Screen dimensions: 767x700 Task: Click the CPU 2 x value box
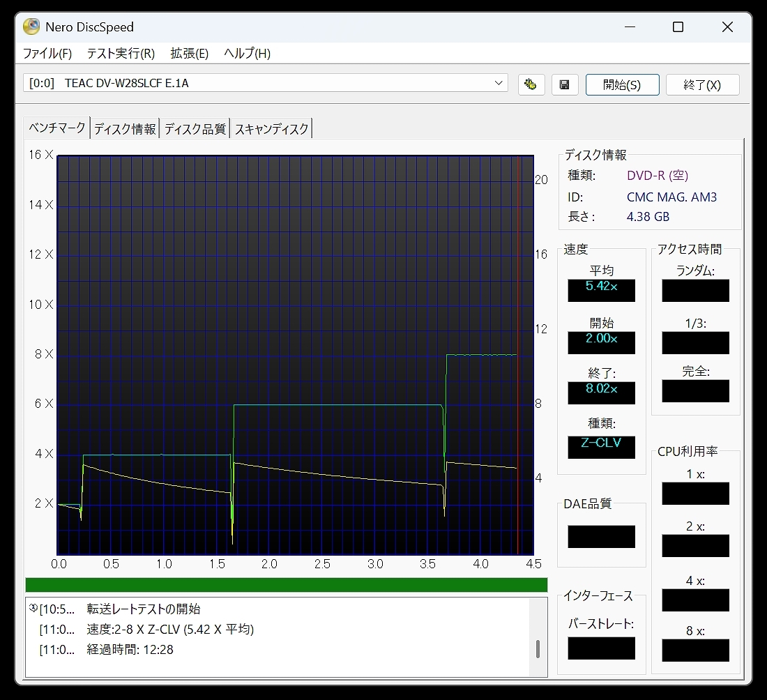click(x=696, y=546)
